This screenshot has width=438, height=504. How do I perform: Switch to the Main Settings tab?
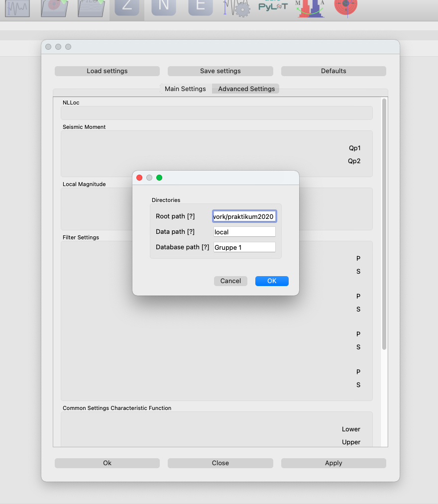click(185, 89)
